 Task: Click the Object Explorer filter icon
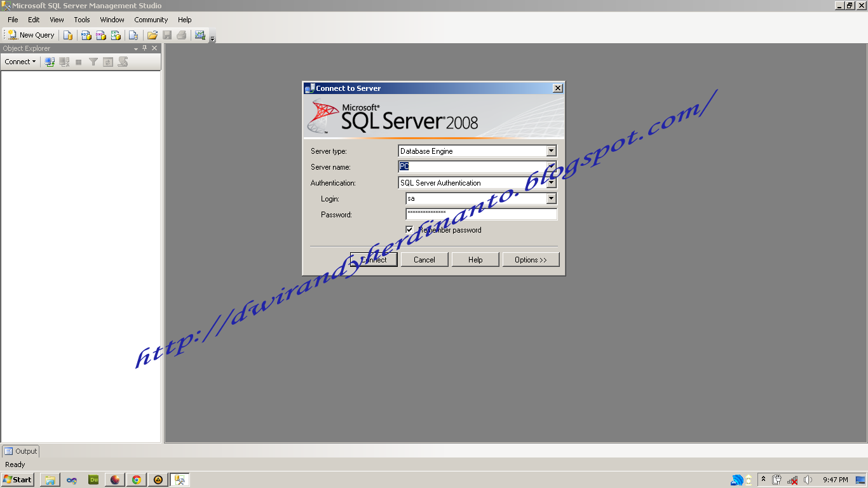coord(93,62)
